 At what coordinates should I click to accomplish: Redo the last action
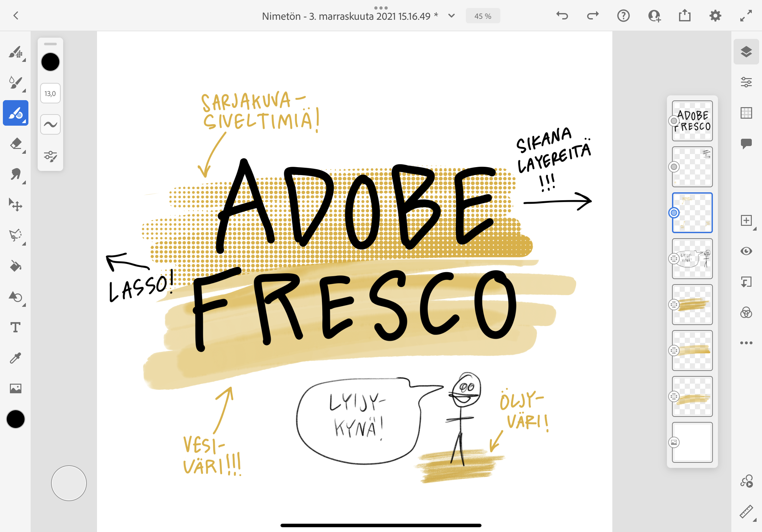pyautogui.click(x=593, y=16)
